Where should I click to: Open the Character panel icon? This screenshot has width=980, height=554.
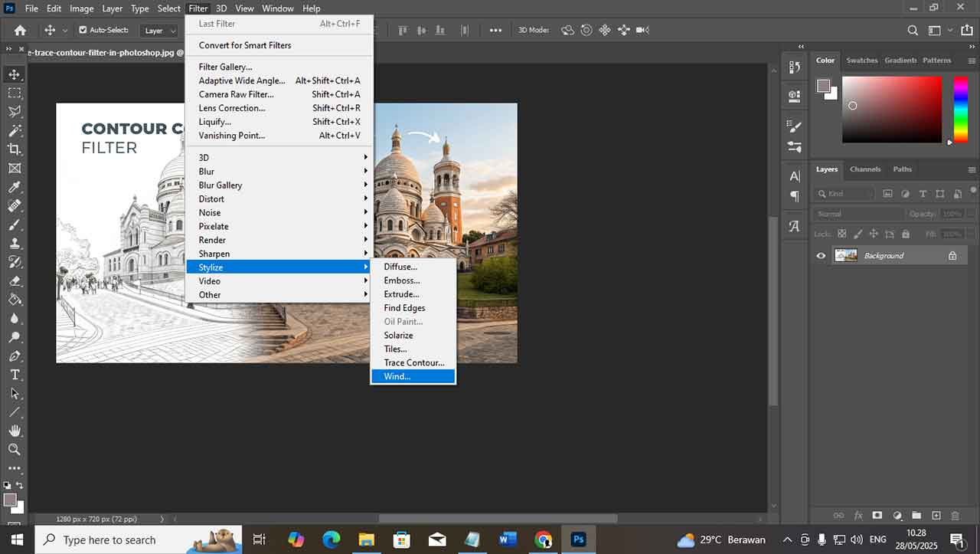[794, 176]
